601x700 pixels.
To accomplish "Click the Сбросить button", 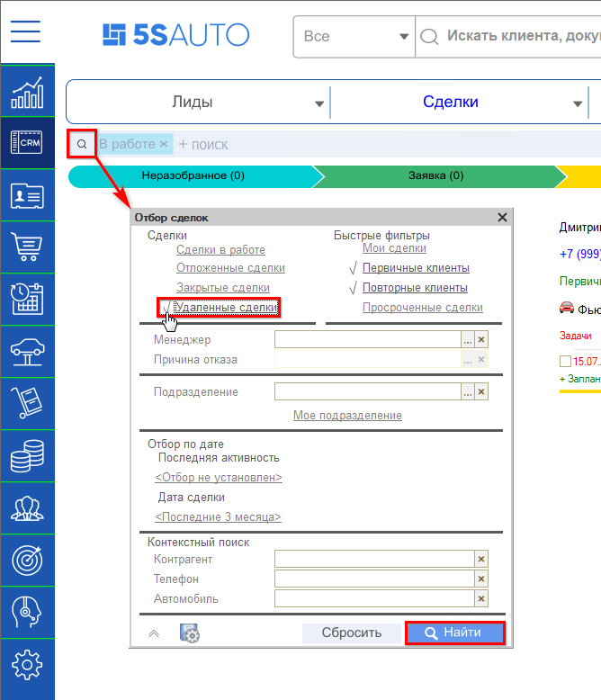I will [351, 633].
